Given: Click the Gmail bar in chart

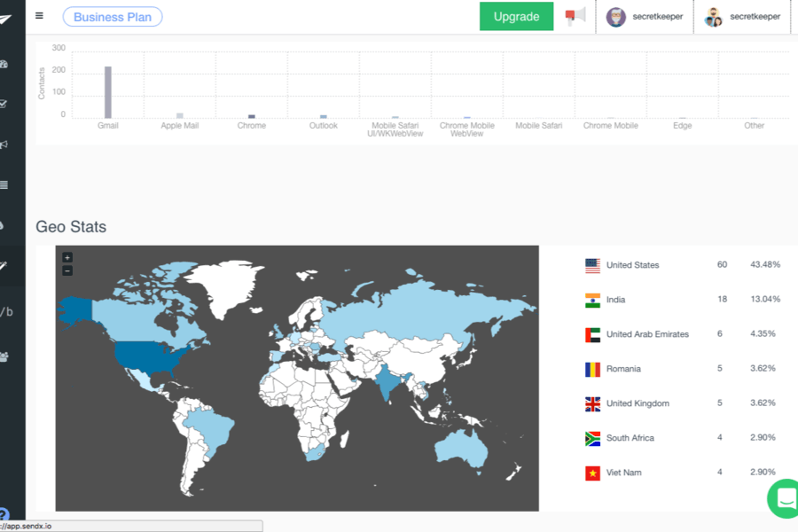Looking at the screenshot, I should click(107, 92).
